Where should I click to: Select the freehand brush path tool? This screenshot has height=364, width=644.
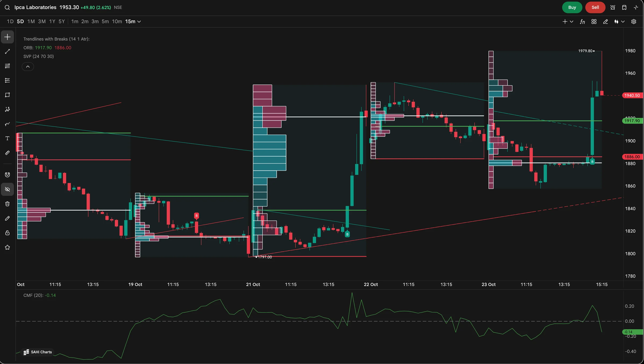tap(8, 124)
